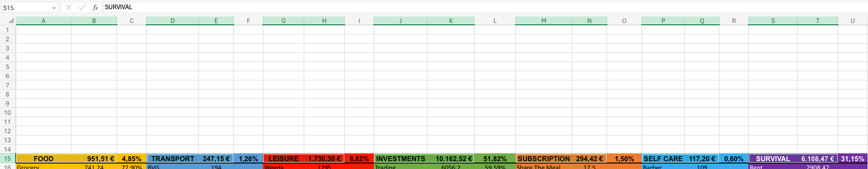Click the 4,85% food percentage cell

(x=132, y=158)
